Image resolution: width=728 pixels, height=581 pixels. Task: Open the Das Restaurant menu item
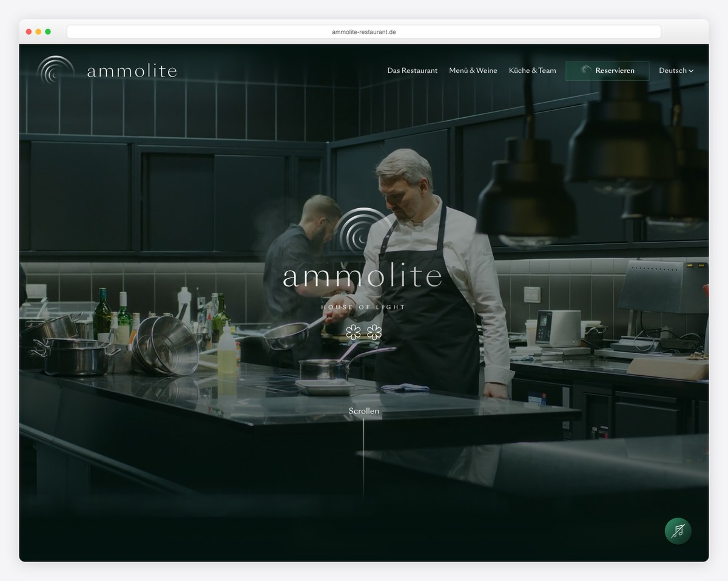pos(412,70)
